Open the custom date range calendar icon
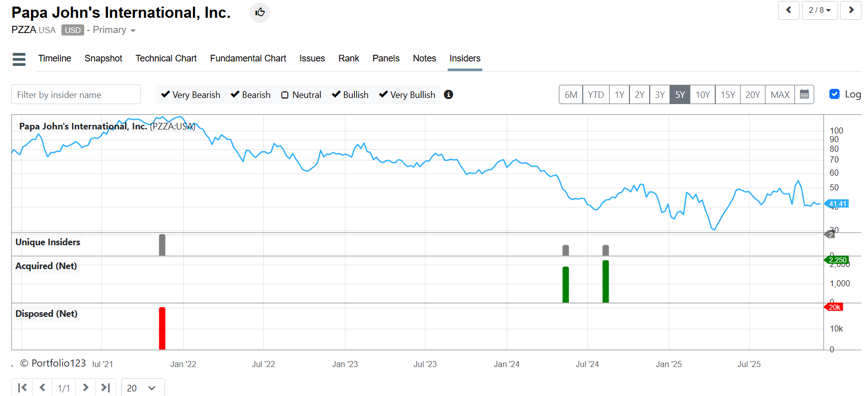This screenshot has height=396, width=868. pos(804,94)
